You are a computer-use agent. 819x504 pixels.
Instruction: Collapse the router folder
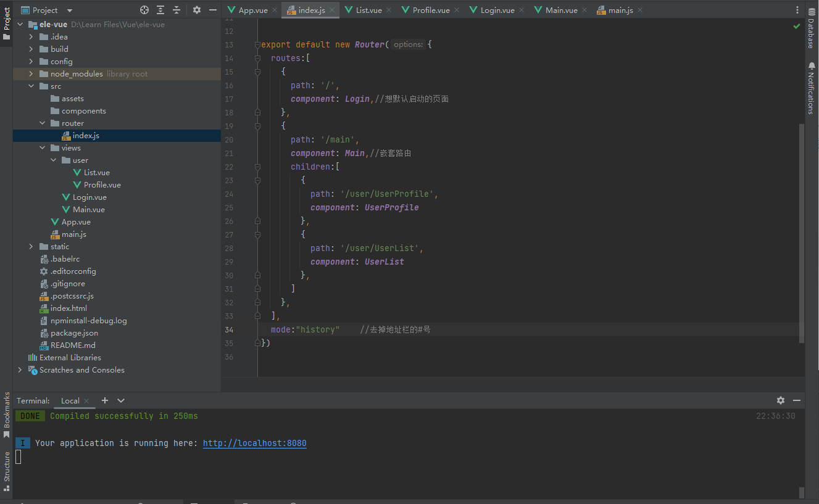[42, 123]
